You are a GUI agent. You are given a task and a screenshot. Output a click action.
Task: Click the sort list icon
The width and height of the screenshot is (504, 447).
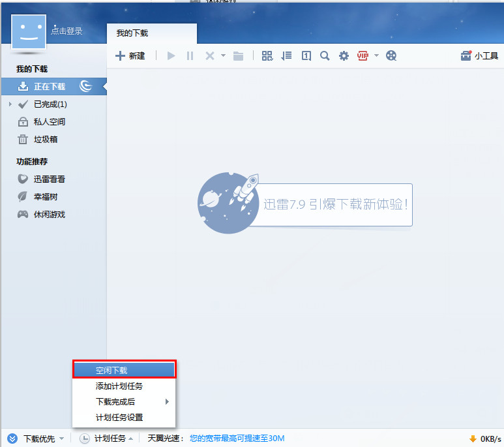pos(286,56)
